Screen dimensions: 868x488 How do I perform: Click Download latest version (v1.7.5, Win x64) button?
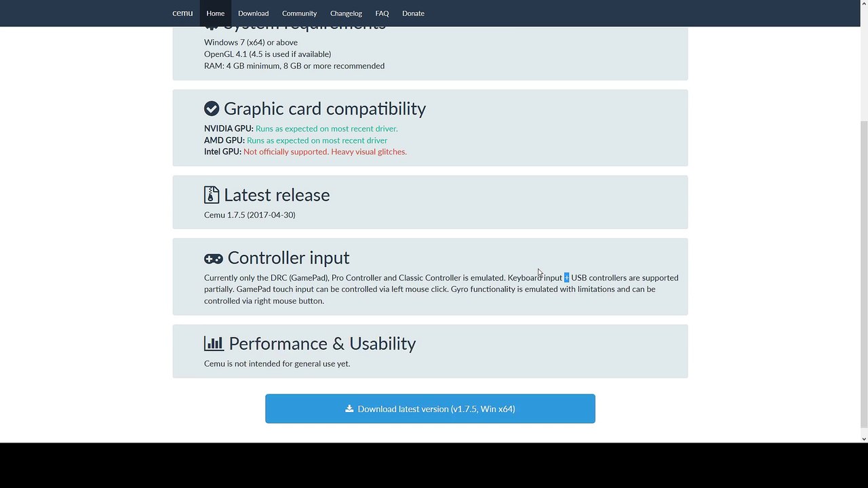pyautogui.click(x=430, y=409)
